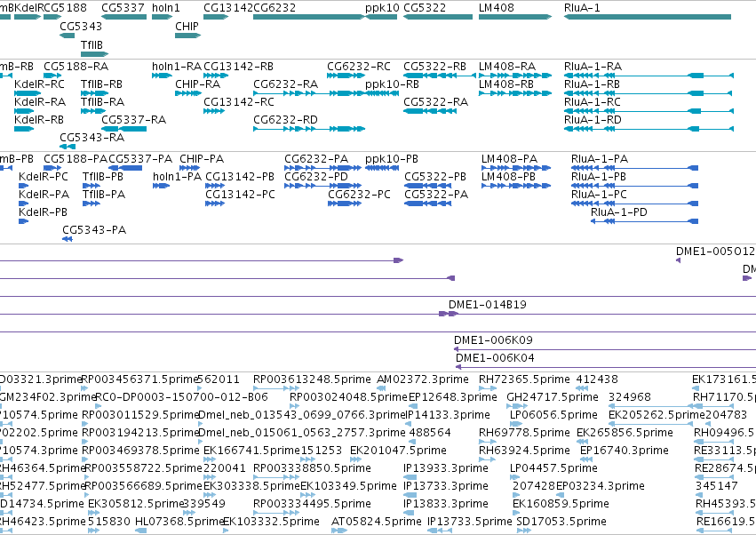
Task: Select the RP003338850.5prime EST label
Action: click(x=312, y=468)
